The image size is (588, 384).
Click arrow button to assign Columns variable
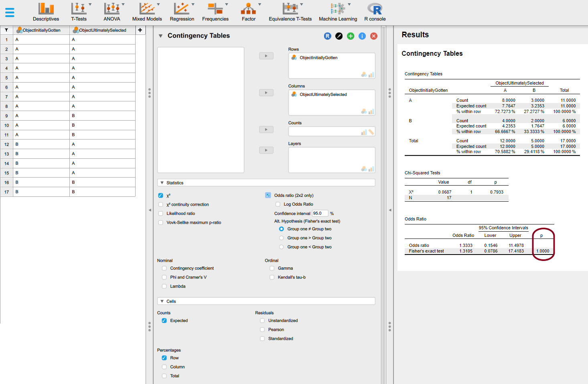[x=266, y=93]
